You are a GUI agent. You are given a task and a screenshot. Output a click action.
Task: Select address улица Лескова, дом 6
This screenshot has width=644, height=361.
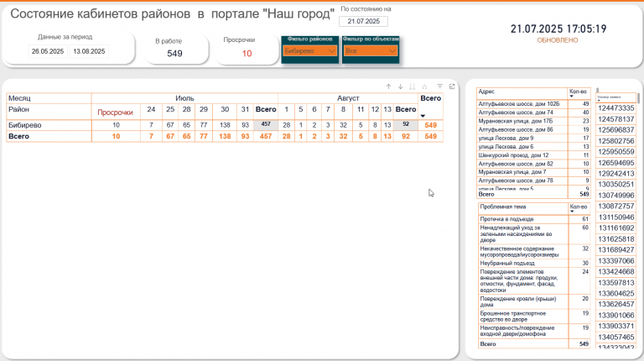506,147
